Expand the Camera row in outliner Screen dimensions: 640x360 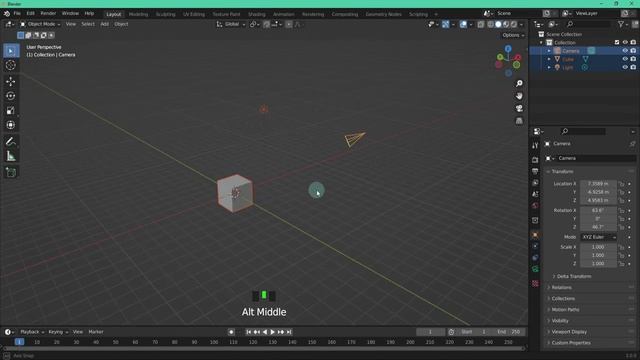click(549, 51)
